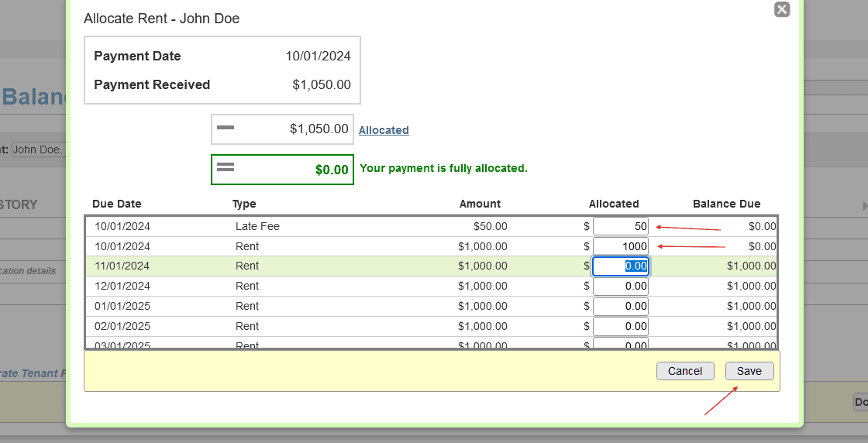Click the Late Fee allocated input field

click(620, 226)
